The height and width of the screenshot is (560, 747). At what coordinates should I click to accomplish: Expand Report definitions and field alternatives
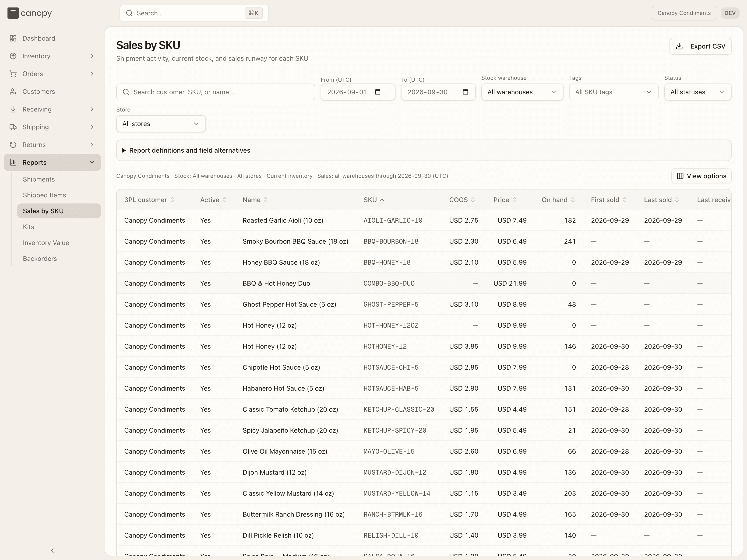(x=423, y=150)
